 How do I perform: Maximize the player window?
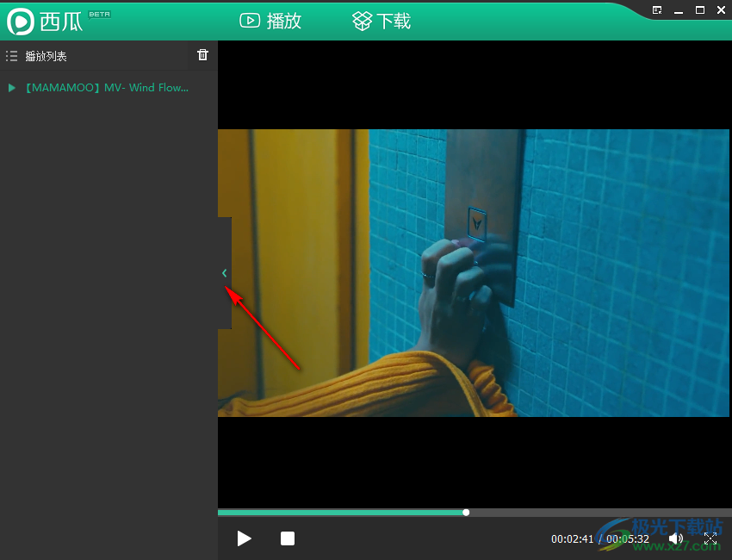tap(700, 10)
